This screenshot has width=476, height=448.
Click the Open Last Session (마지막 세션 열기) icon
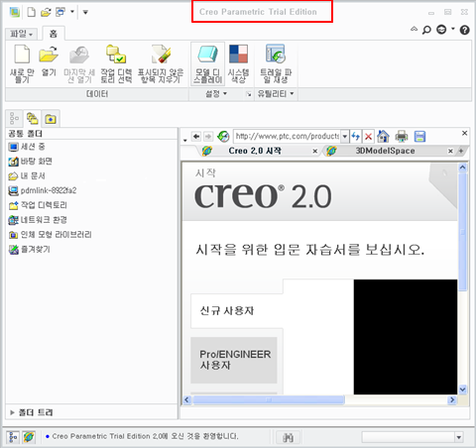pyautogui.click(x=79, y=55)
